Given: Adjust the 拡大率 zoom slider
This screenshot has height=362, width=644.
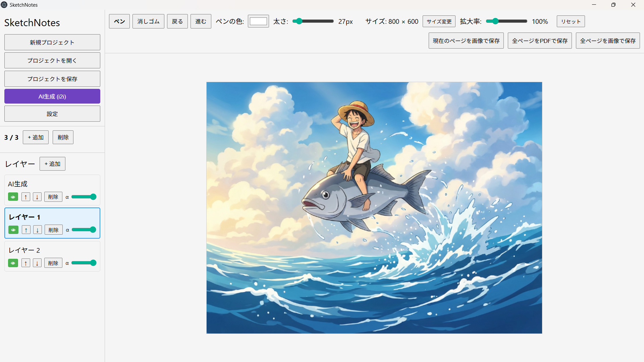Looking at the screenshot, I should click(x=506, y=21).
